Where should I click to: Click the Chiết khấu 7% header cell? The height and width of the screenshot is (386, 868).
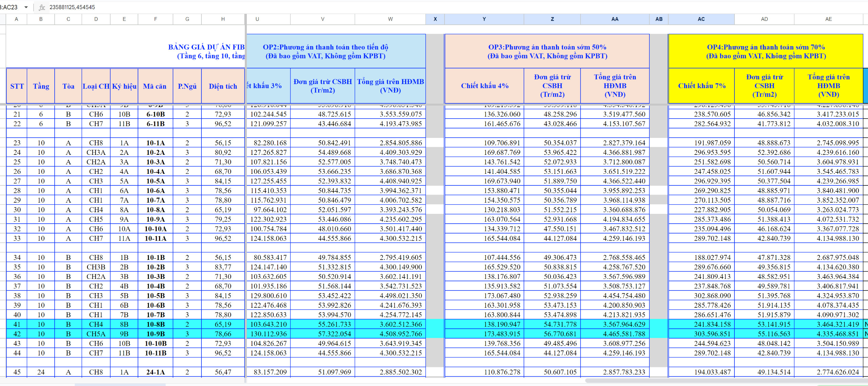click(701, 86)
